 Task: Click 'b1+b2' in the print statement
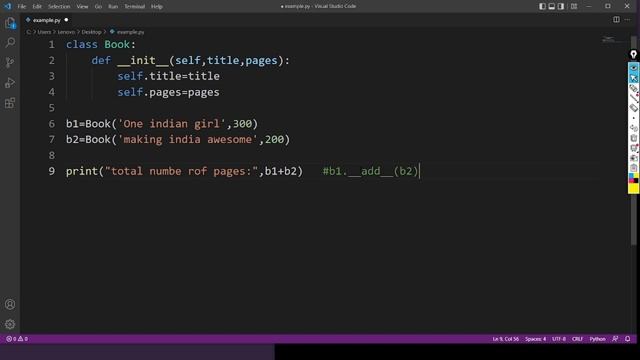click(x=281, y=171)
